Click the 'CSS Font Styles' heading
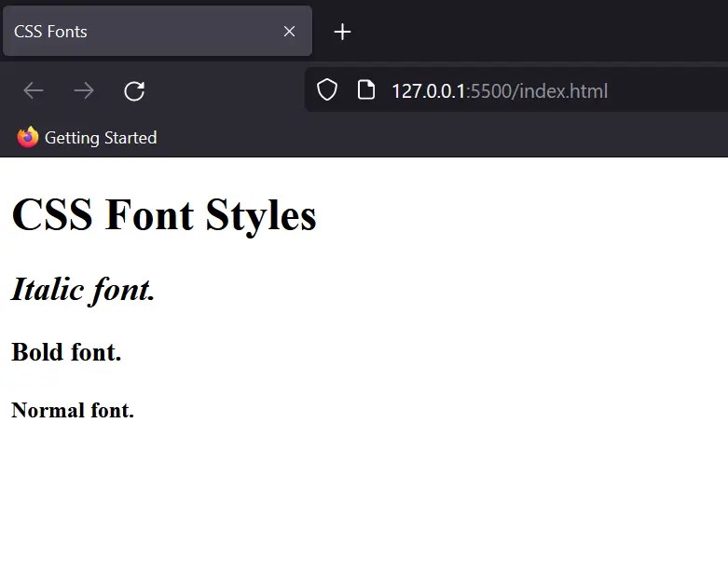This screenshot has height=573, width=728. coord(164,215)
